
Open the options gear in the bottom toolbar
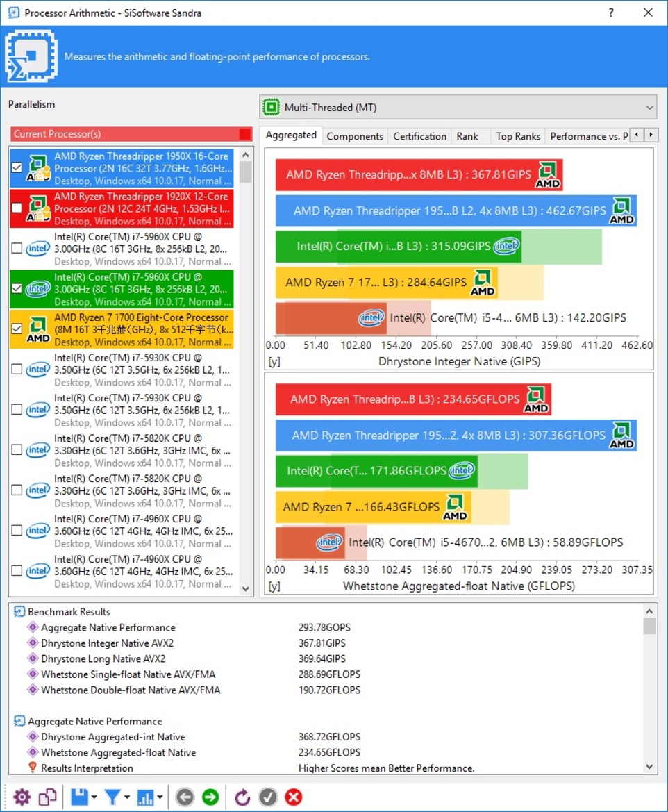point(22,797)
